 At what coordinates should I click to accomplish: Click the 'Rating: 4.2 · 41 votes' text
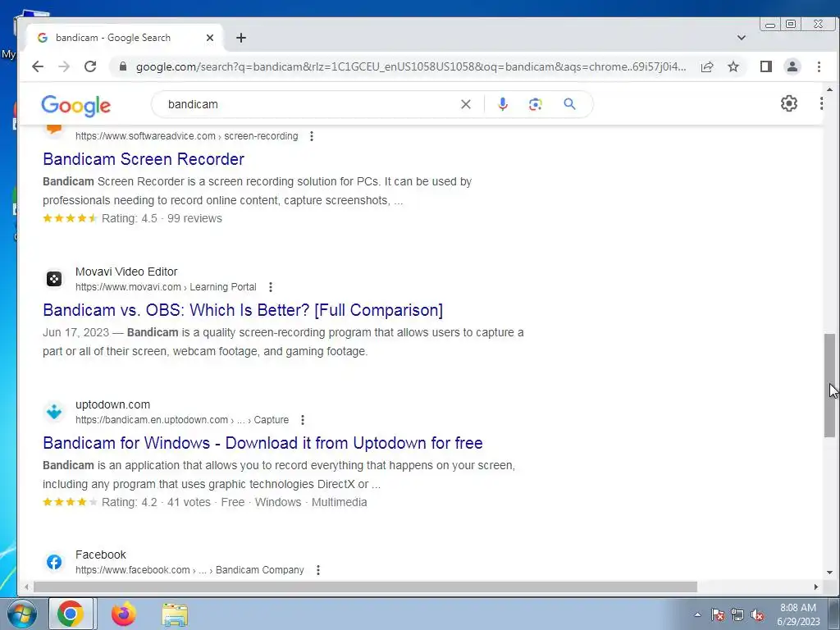(x=156, y=503)
